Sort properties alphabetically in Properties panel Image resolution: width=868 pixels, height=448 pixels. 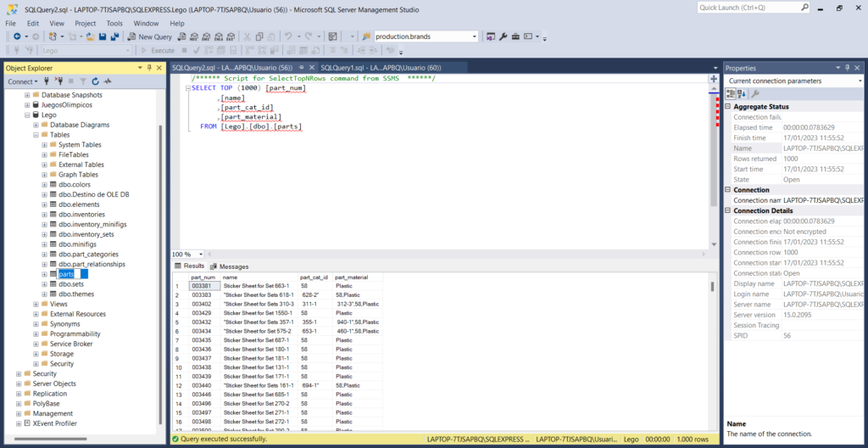point(743,93)
